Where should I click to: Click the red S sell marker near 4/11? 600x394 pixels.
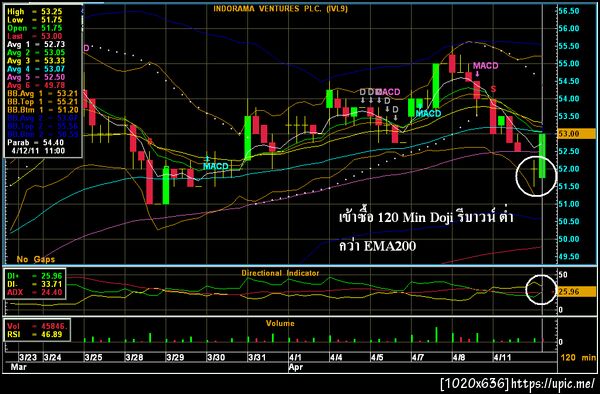click(x=493, y=89)
